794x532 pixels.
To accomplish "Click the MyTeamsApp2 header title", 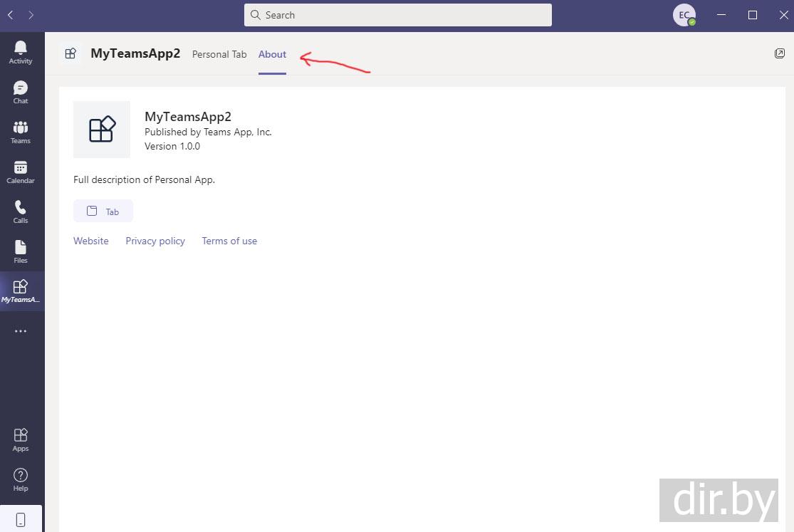I will point(135,53).
